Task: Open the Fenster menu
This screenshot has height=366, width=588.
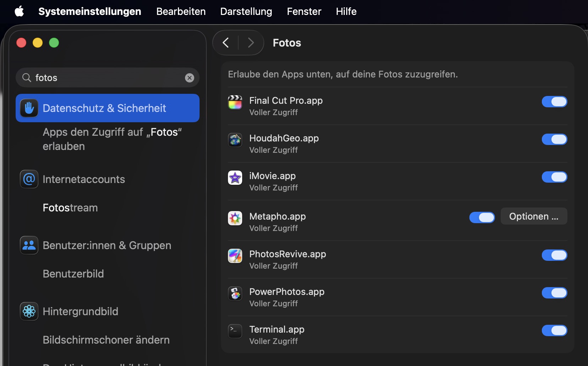Action: [x=304, y=11]
